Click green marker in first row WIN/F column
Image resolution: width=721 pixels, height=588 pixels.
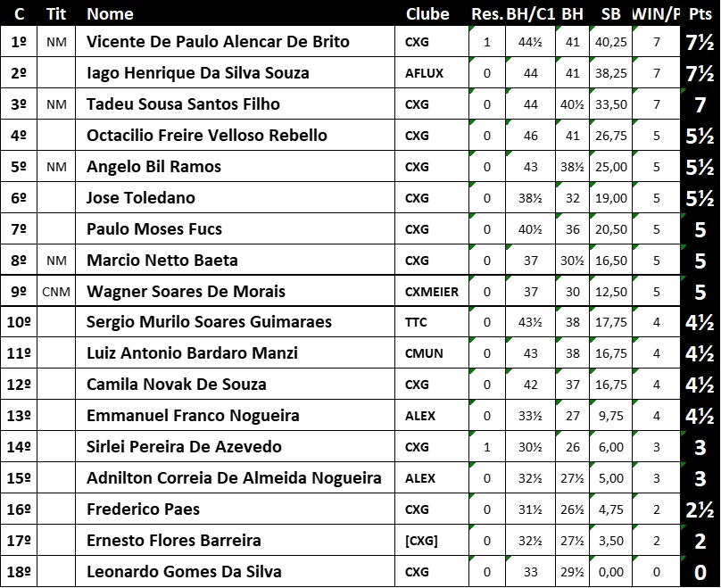point(635,30)
